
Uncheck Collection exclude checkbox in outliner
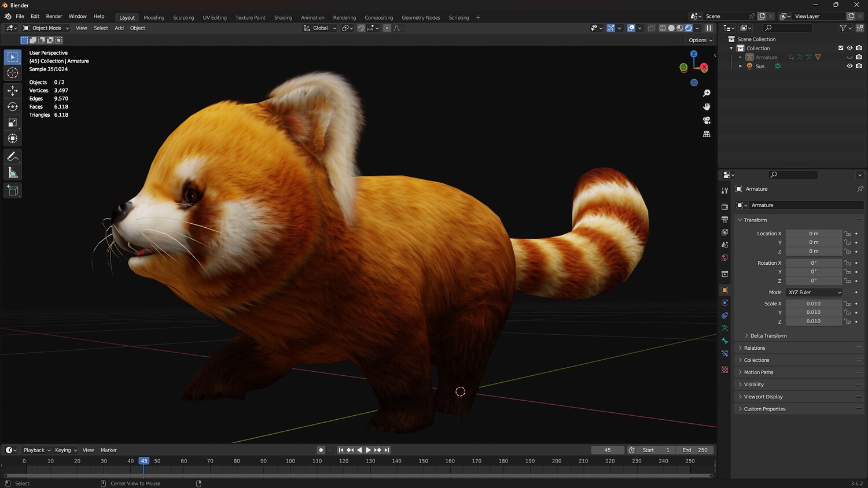(x=841, y=48)
